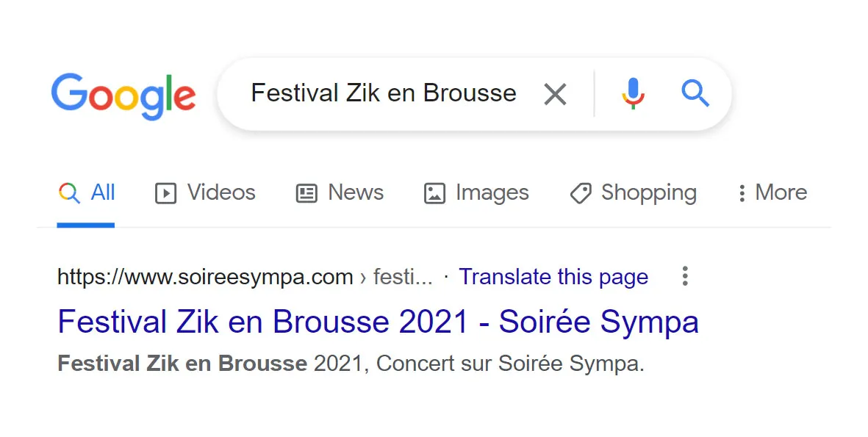
Task: Clear the search query with the X
Action: (555, 94)
